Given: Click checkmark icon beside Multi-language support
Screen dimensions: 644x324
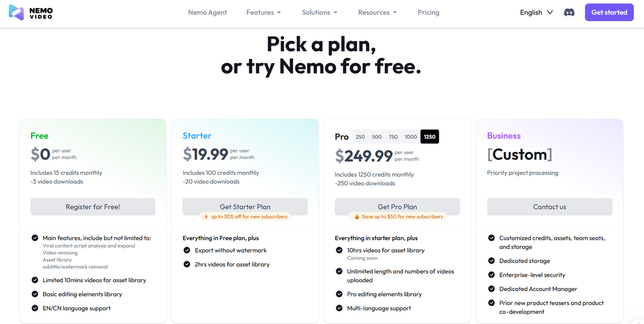Looking at the screenshot, I should click(x=339, y=308).
